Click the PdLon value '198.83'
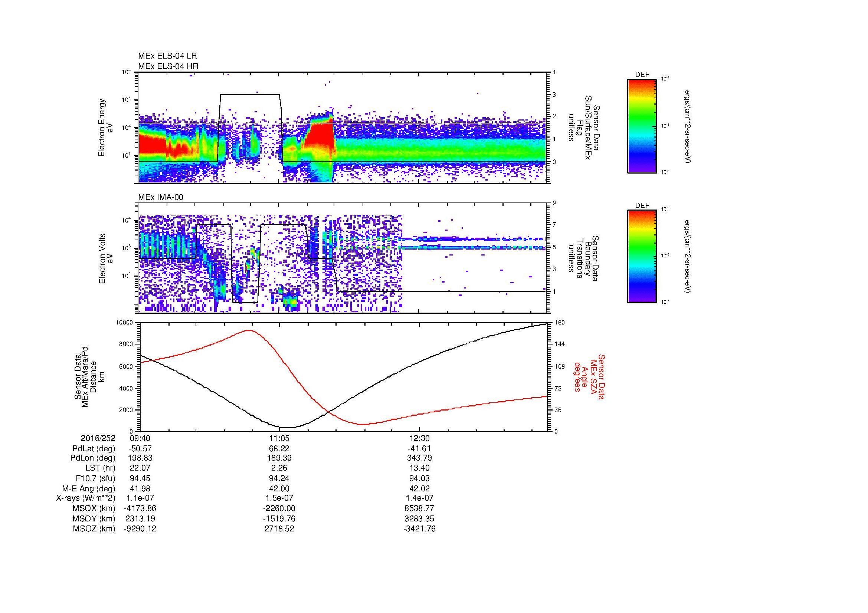Screen dimensions: 868x613 click(140, 458)
